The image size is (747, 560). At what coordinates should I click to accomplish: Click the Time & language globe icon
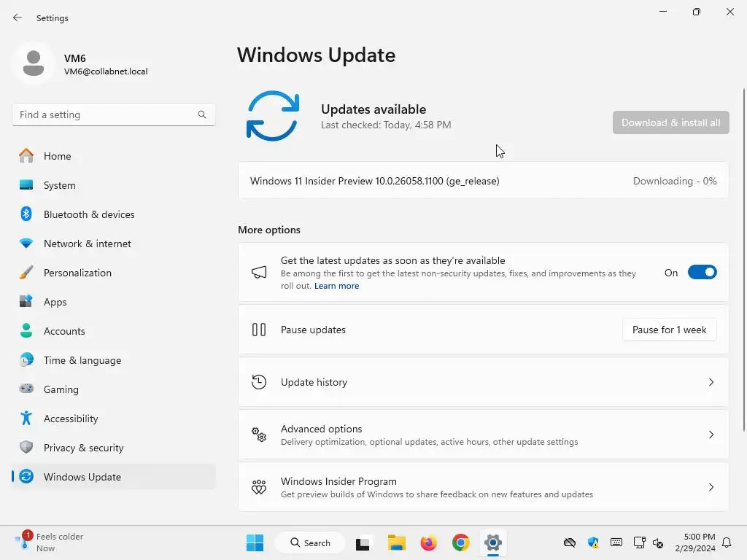(26, 359)
